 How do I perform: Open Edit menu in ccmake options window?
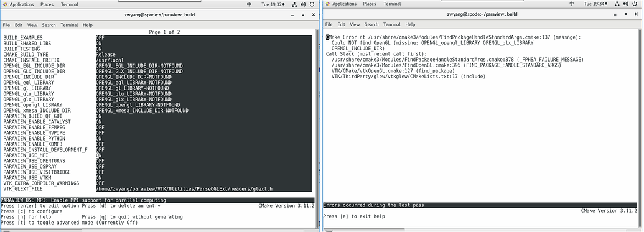19,25
